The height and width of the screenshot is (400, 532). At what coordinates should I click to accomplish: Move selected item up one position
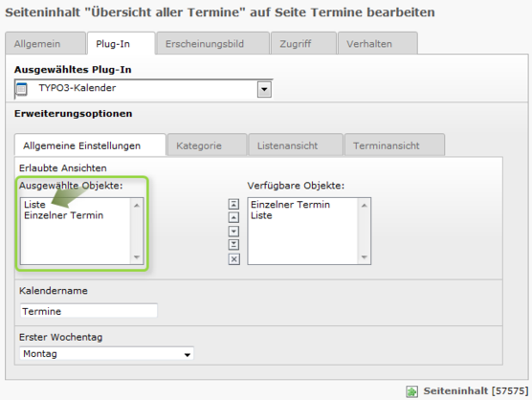(233, 217)
